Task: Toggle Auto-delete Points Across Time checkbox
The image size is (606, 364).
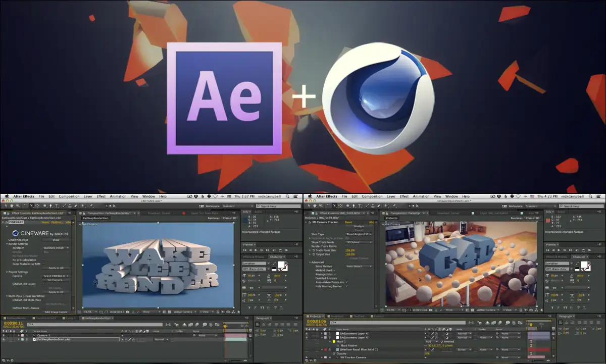Action: pyautogui.click(x=347, y=282)
